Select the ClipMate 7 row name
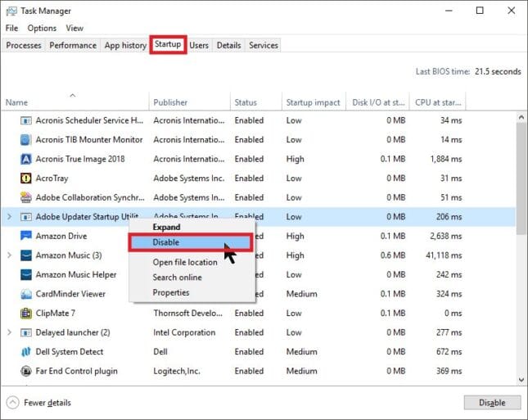Viewport: 528px width, 420px height. [x=55, y=314]
